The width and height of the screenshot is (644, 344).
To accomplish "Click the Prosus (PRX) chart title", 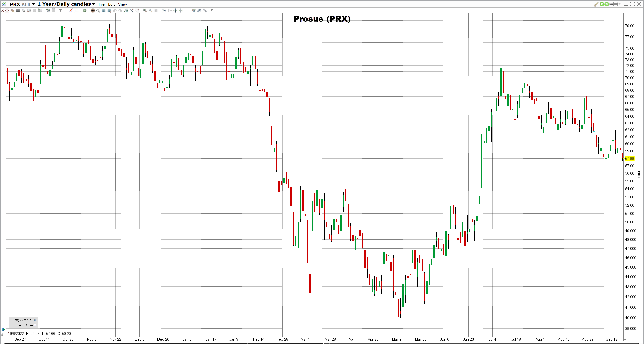I will (x=322, y=19).
